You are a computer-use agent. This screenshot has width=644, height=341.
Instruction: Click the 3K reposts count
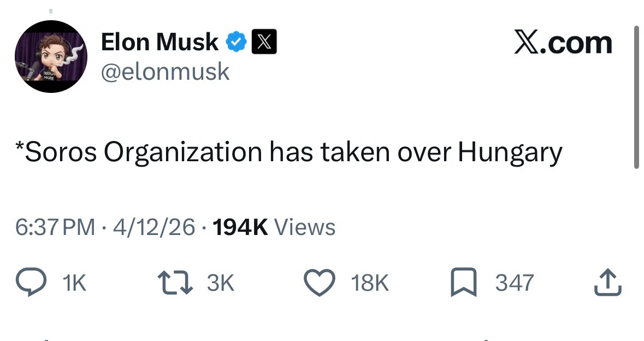pos(221,283)
